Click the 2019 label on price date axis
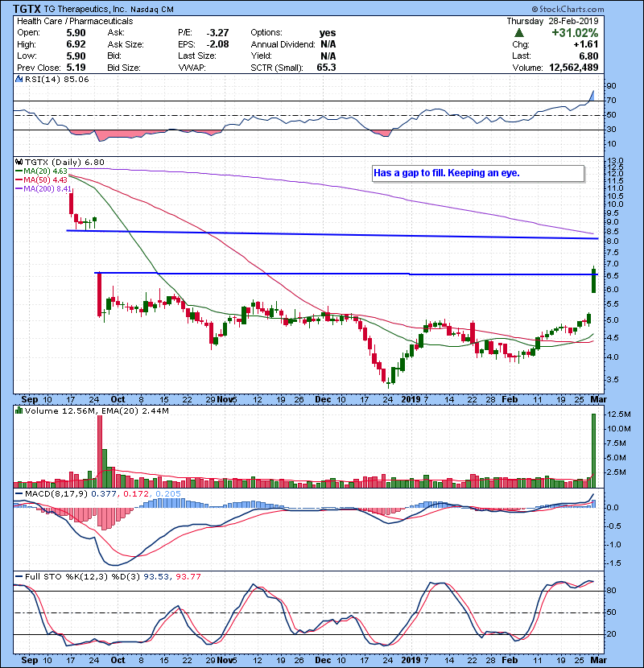644x668 pixels. [411, 399]
